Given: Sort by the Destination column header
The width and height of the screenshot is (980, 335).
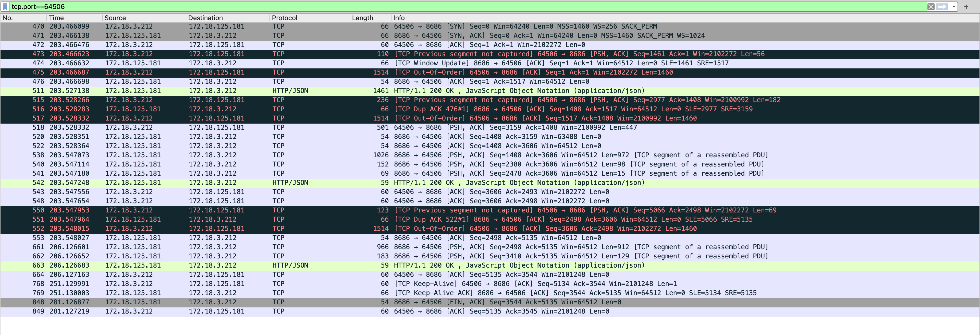Looking at the screenshot, I should pyautogui.click(x=227, y=18).
